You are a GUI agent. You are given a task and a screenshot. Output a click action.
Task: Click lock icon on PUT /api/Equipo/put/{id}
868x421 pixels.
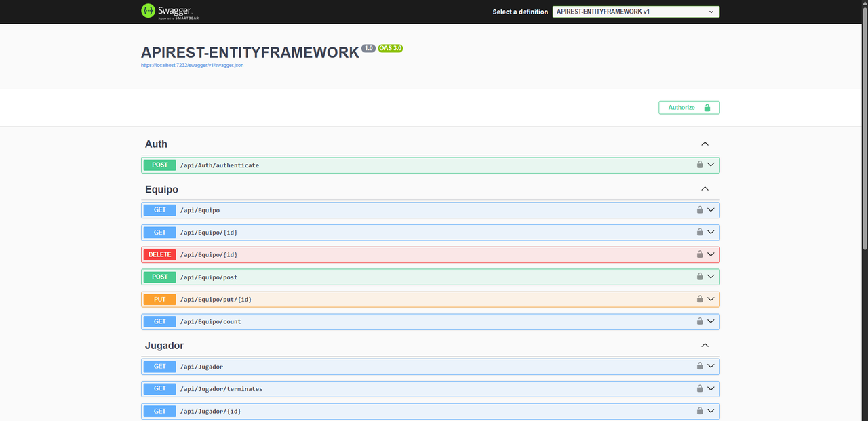pos(700,299)
